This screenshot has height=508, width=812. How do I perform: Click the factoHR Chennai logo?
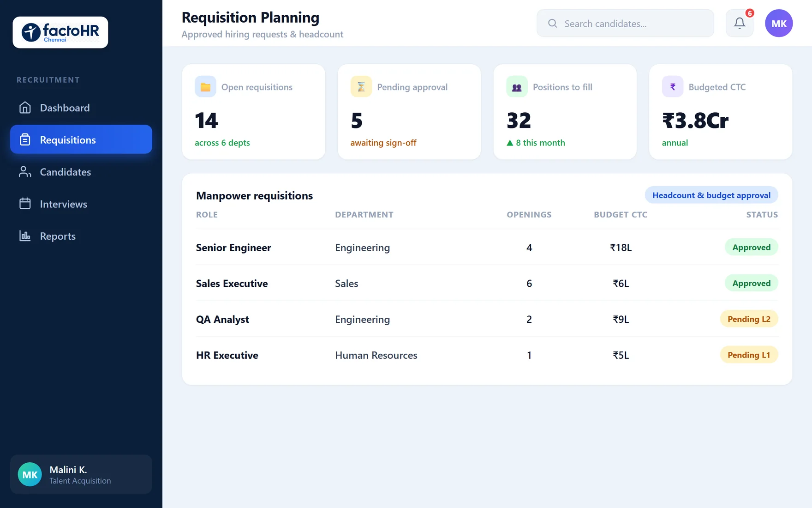(60, 32)
